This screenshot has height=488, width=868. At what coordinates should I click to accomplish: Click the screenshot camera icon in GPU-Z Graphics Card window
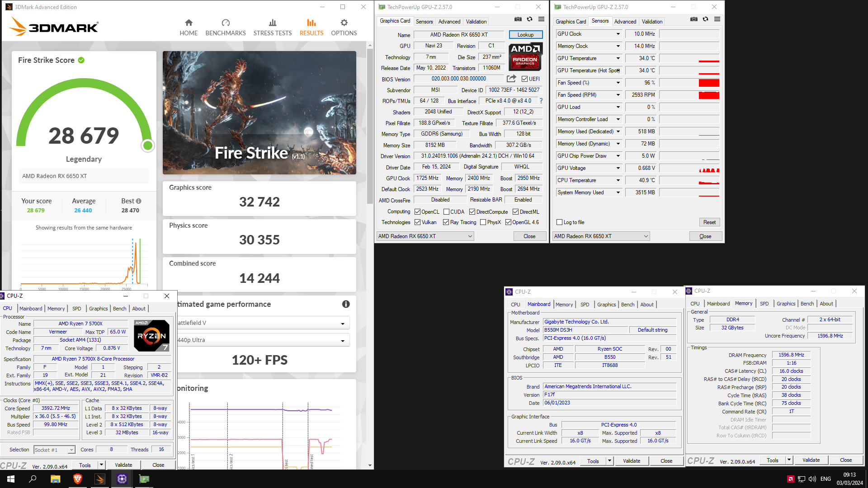(x=518, y=19)
